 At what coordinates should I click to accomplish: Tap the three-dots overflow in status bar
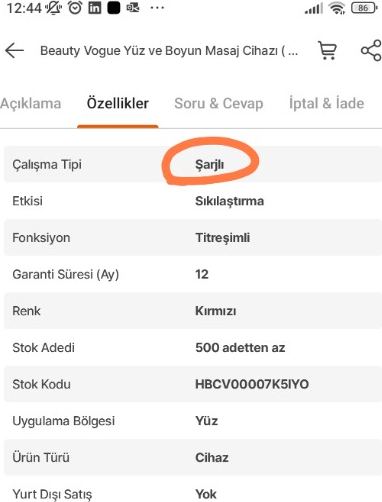(x=157, y=8)
